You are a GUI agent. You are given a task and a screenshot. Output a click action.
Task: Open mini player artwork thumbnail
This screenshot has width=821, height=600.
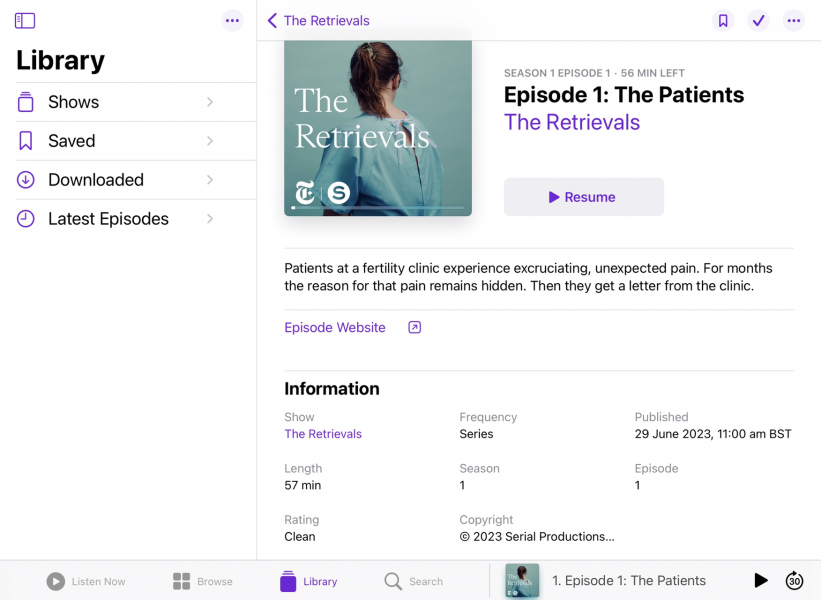click(522, 581)
